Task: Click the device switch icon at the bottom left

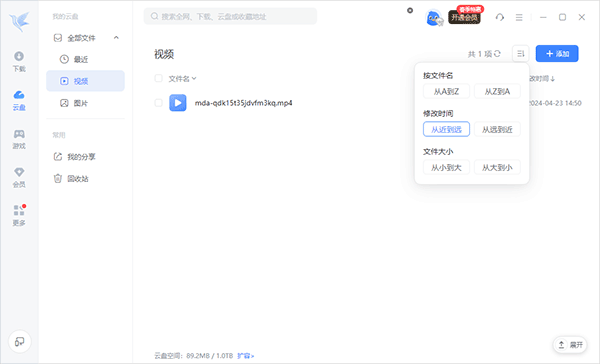Action: click(20, 341)
